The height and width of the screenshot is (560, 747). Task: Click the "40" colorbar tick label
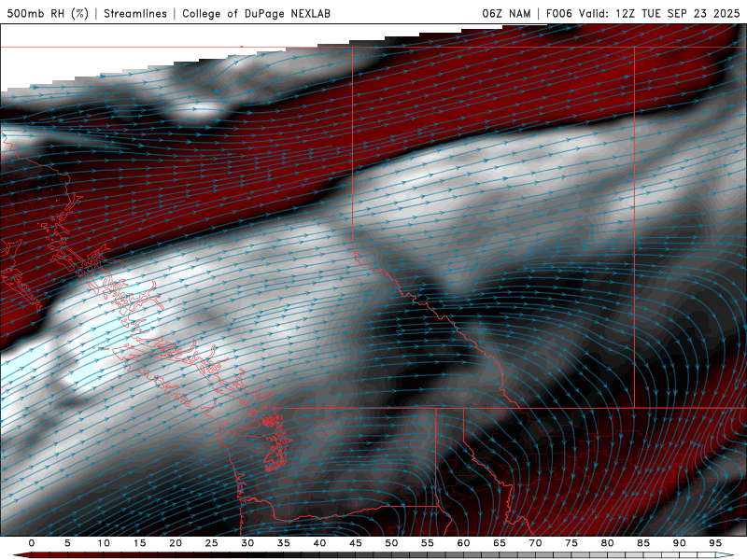[x=319, y=543]
